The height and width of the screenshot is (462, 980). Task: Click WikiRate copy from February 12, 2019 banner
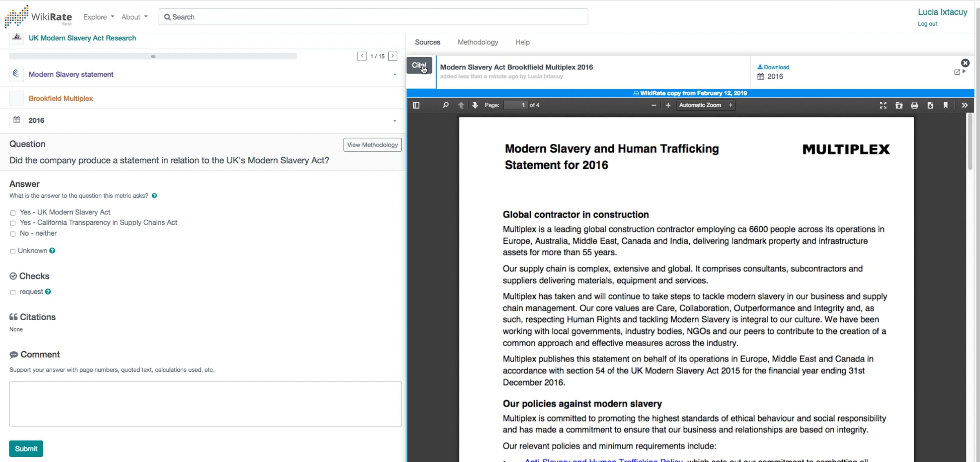pyautogui.click(x=690, y=93)
